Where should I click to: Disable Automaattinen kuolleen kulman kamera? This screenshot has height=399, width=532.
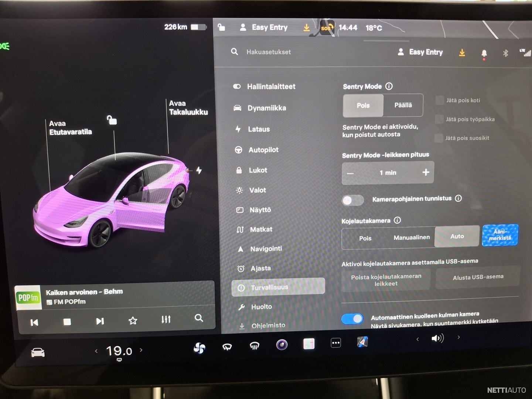click(352, 318)
